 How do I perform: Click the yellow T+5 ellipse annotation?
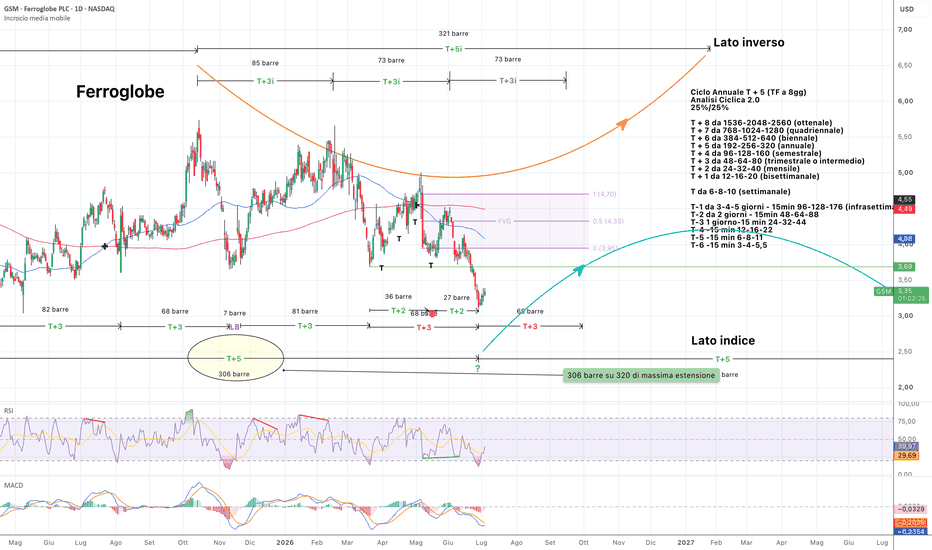(x=235, y=358)
